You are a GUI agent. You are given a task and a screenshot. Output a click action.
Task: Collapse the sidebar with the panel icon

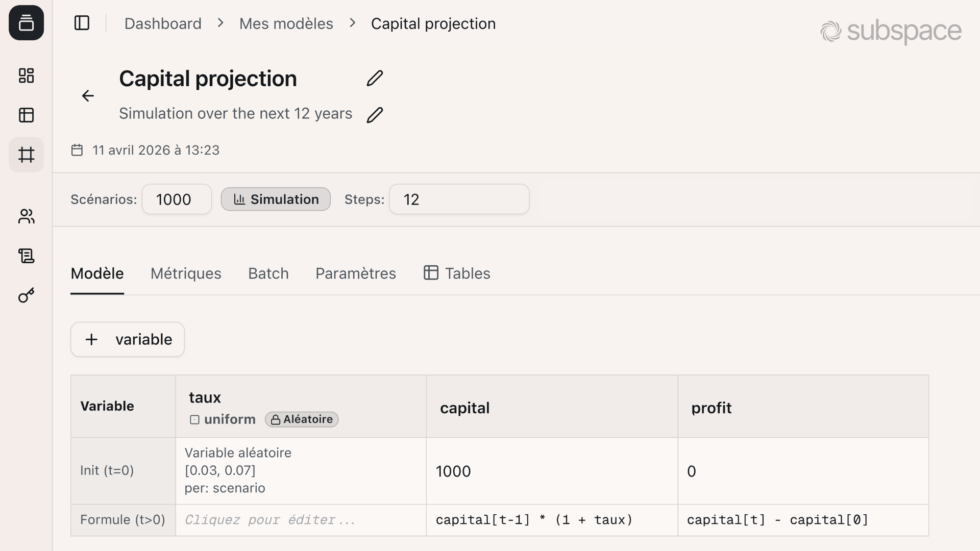pos(82,22)
